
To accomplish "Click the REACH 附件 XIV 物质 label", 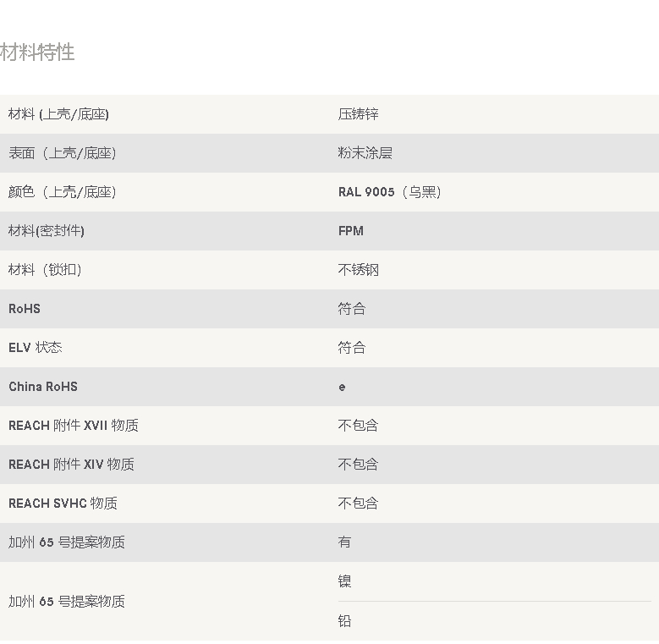I will 71,465.
